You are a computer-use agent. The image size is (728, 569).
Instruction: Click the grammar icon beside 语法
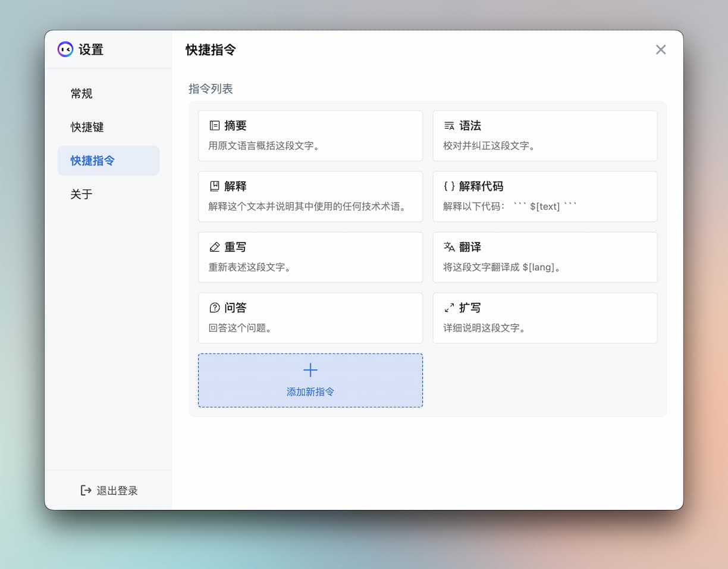point(449,126)
